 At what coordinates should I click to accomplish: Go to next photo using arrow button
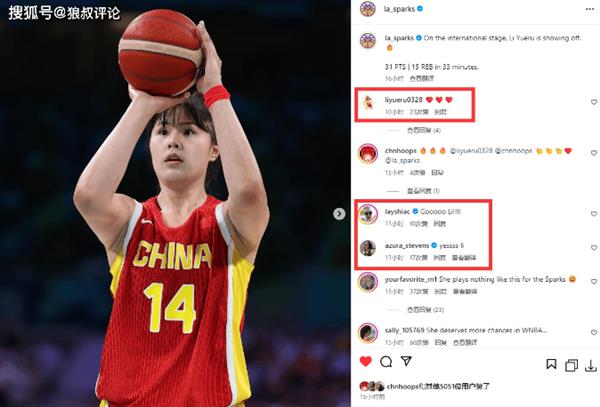point(339,214)
